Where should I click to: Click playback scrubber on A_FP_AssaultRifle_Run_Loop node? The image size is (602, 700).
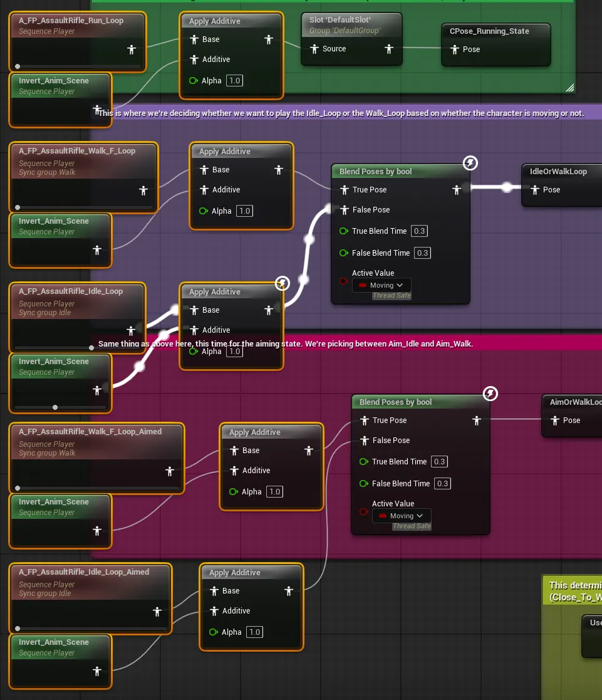click(x=18, y=66)
